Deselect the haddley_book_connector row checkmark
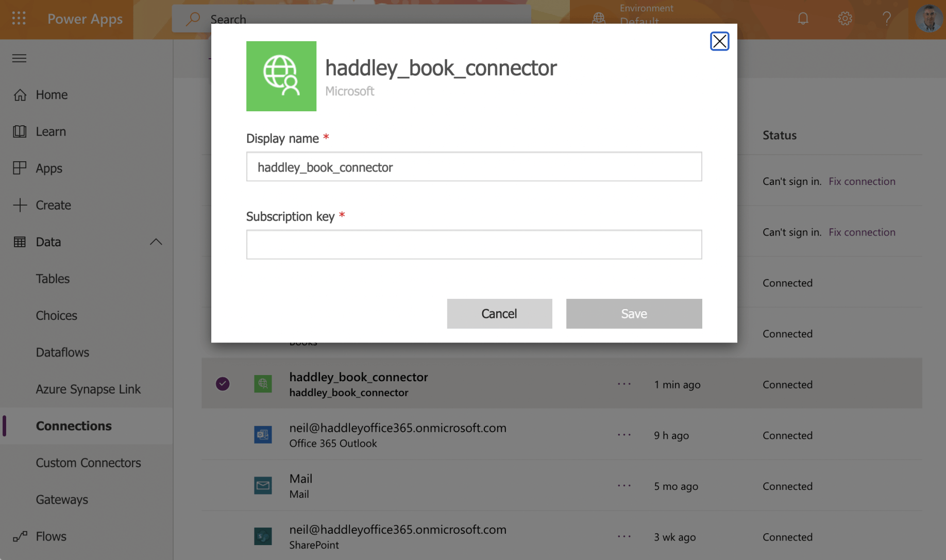 (223, 384)
